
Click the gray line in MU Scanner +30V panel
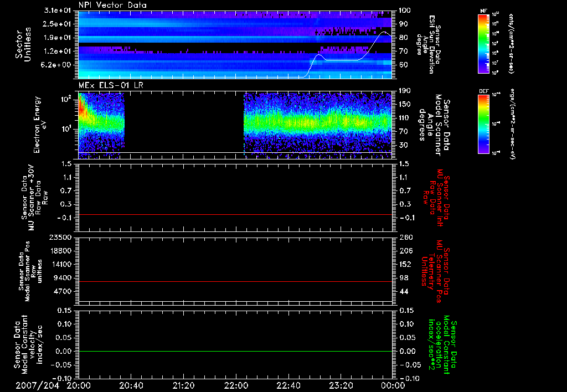235,214
